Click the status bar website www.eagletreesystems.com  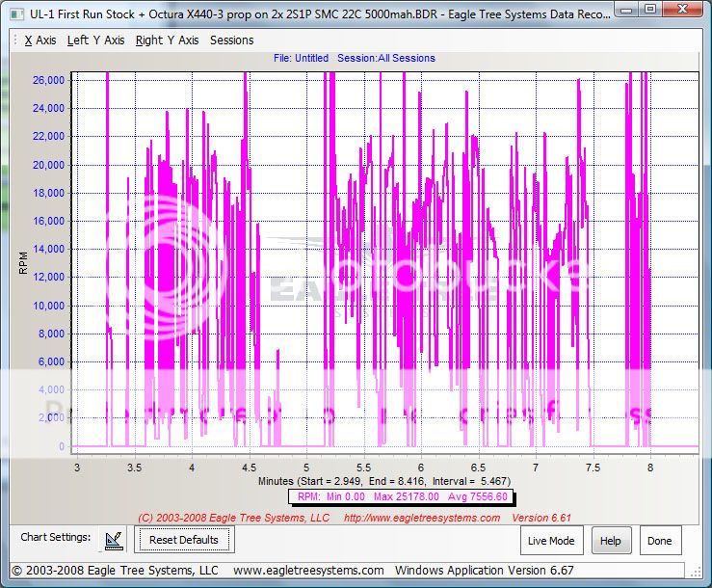click(x=308, y=570)
